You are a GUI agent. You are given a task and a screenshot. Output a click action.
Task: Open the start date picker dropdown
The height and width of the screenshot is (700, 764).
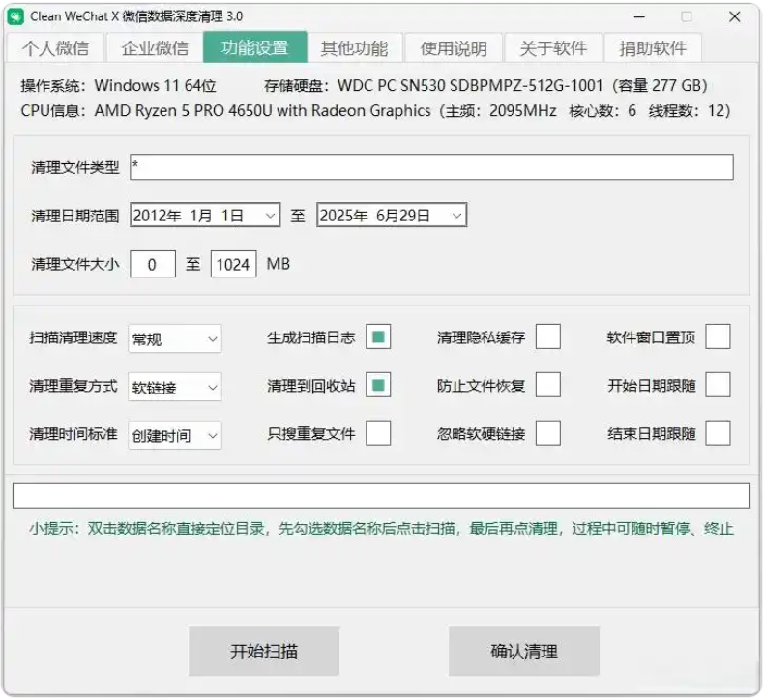270,216
